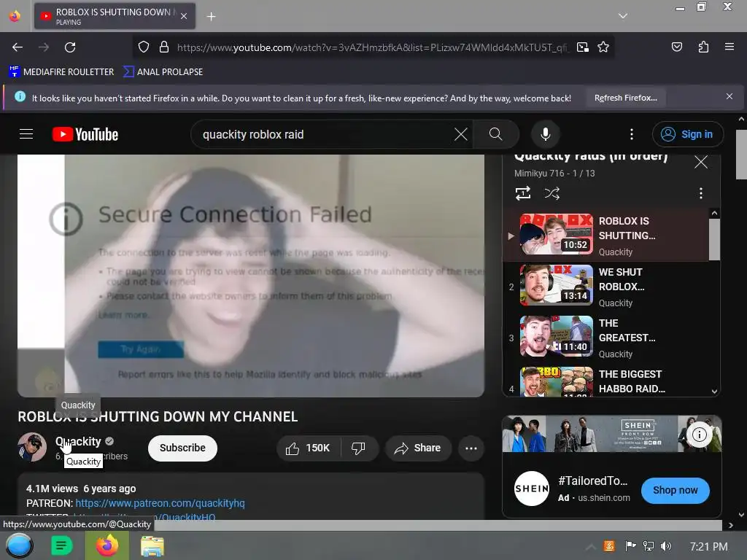Click the Refresh Firefox… button
747x560 pixels.
tap(625, 98)
